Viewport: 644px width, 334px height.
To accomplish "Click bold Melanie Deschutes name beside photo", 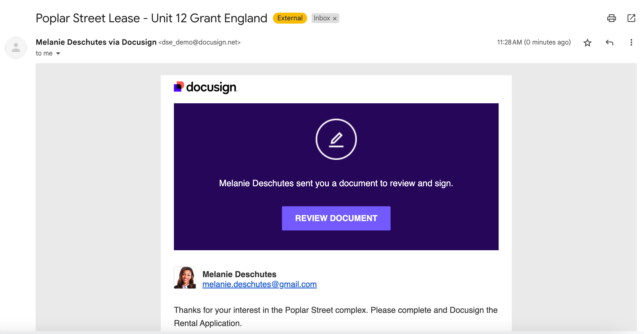I will (239, 274).
